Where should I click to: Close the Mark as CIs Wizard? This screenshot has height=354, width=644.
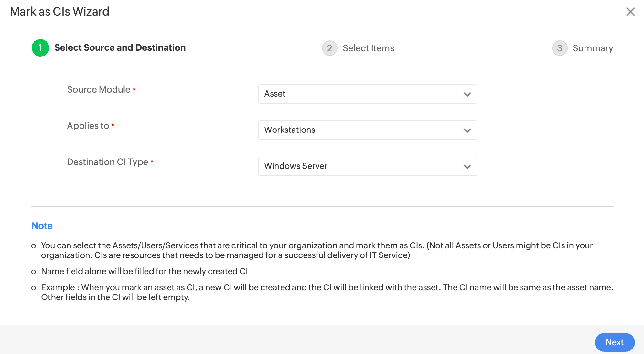(x=630, y=12)
